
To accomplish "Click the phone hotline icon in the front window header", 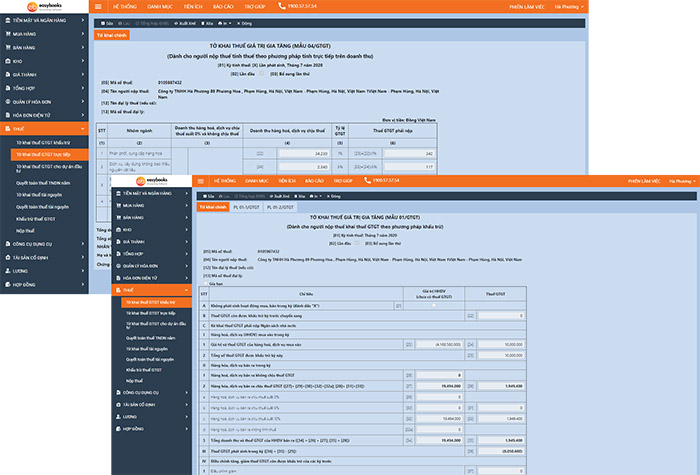I will click(x=367, y=180).
